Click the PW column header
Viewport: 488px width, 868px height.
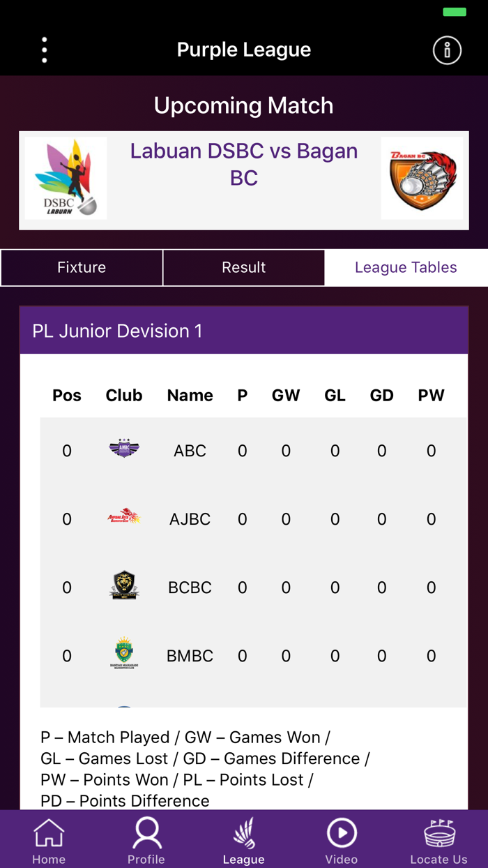point(431,395)
